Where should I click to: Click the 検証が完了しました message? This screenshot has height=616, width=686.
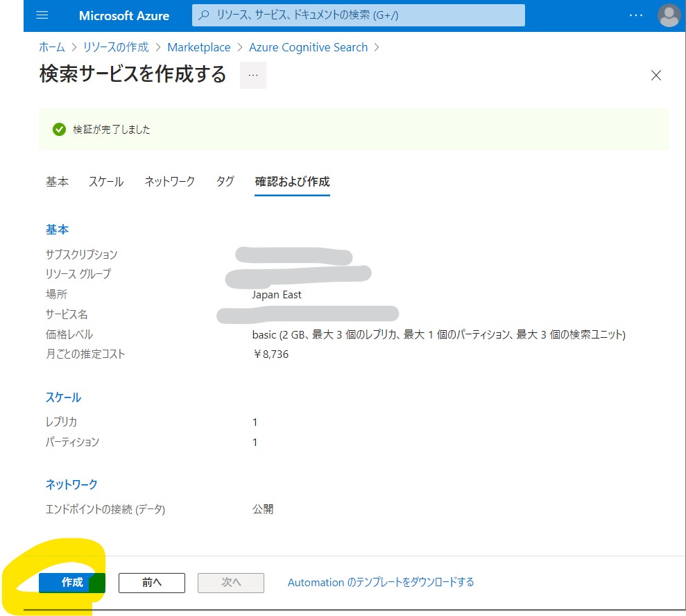pos(112,130)
